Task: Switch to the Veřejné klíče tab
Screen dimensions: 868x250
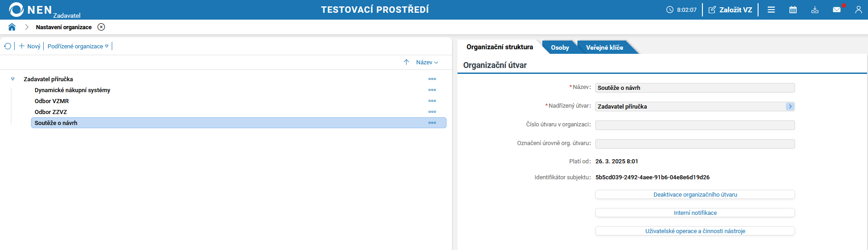Action: coord(604,47)
